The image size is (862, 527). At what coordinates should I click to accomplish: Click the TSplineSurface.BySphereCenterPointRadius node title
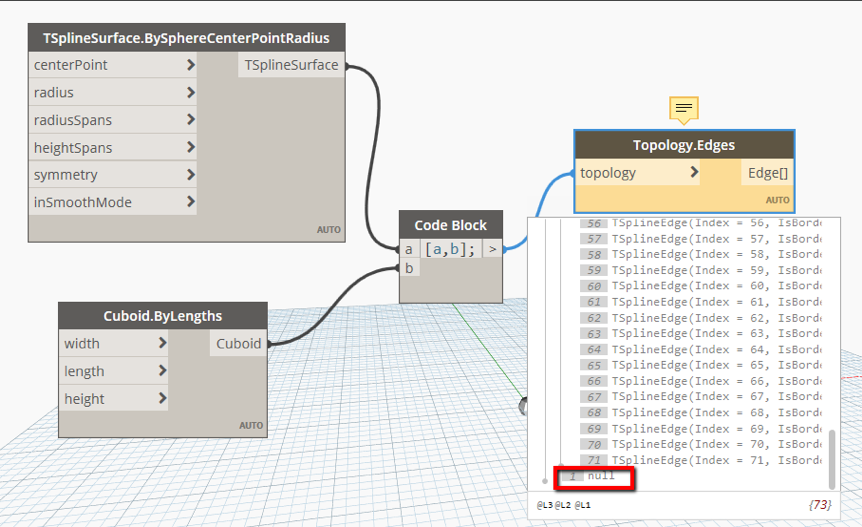tap(186, 38)
